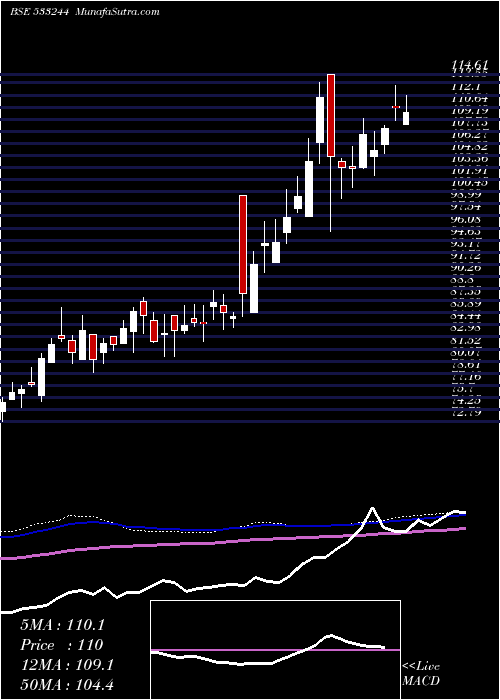The width and height of the screenshot is (500, 700).
Task: Click the <<Live MACD label
Action: [x=421, y=673]
